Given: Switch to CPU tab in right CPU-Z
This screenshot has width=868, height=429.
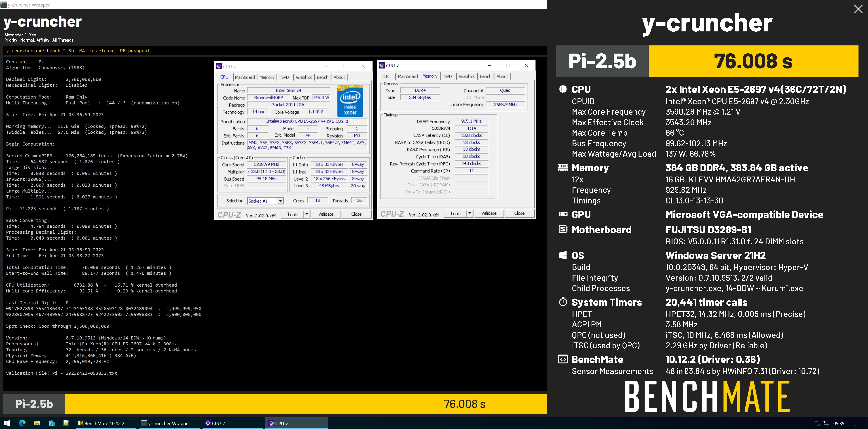Looking at the screenshot, I should (387, 76).
